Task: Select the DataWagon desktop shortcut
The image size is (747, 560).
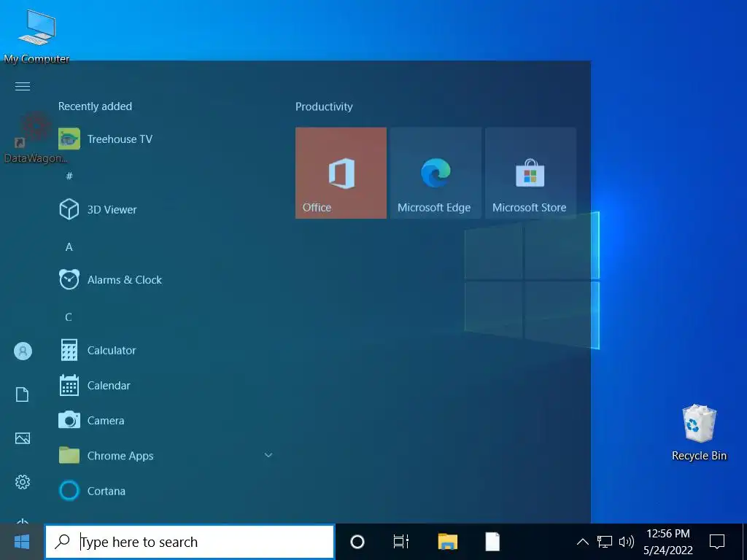Action: click(x=35, y=138)
